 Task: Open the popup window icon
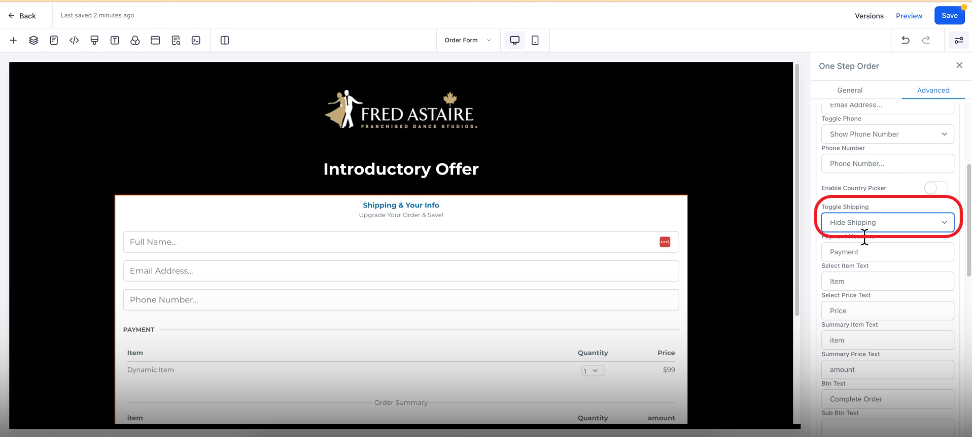click(x=156, y=40)
